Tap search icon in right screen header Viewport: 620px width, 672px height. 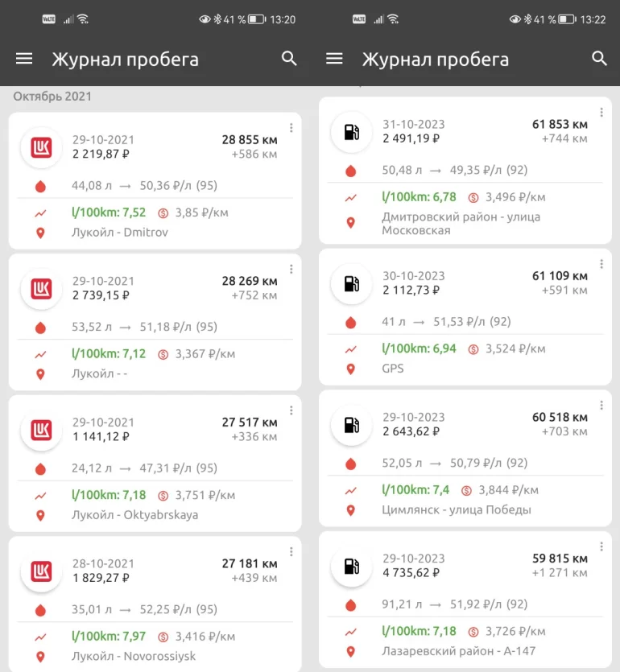pos(599,59)
